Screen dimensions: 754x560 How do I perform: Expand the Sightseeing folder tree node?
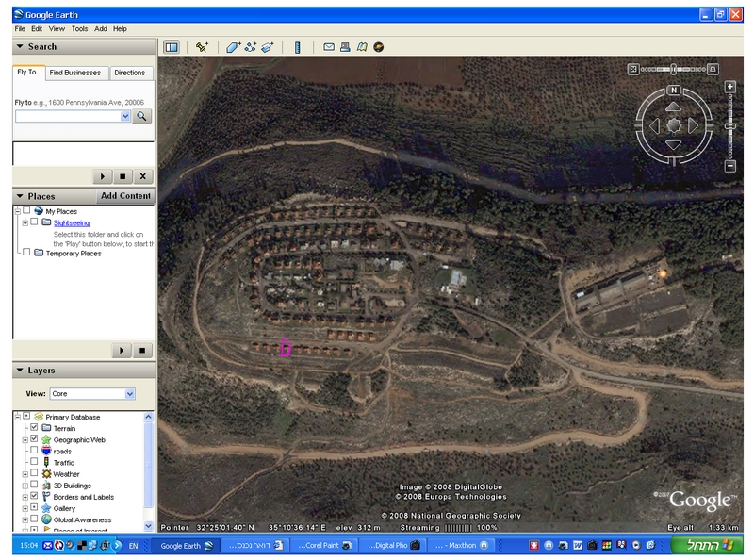click(25, 222)
